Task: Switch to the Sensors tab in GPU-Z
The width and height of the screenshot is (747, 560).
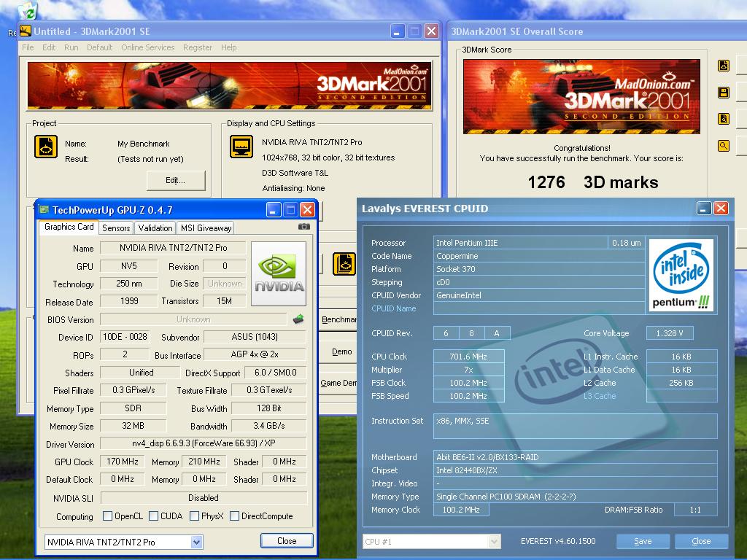Action: [116, 228]
